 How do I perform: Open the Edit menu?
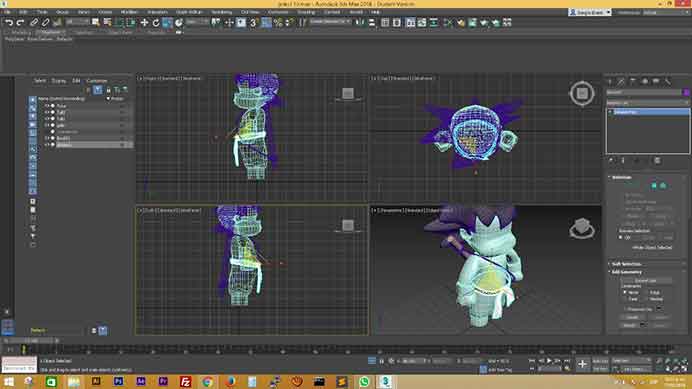tap(23, 12)
